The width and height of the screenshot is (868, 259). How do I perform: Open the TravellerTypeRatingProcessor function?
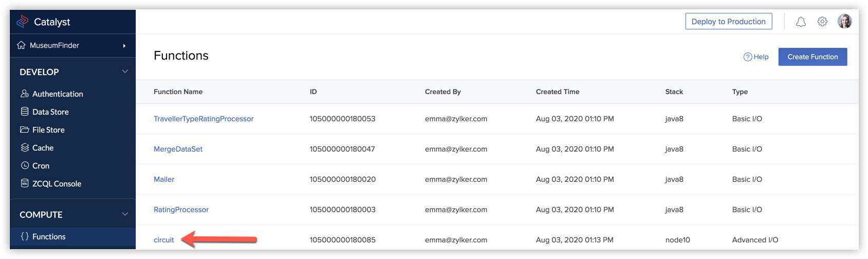tap(204, 119)
